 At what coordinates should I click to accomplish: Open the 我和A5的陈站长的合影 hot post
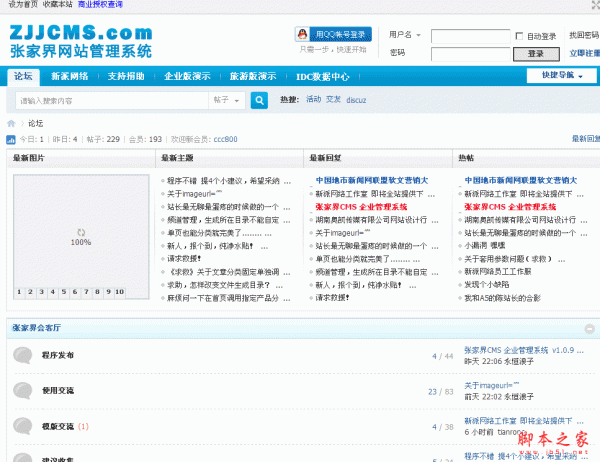pyautogui.click(x=502, y=298)
